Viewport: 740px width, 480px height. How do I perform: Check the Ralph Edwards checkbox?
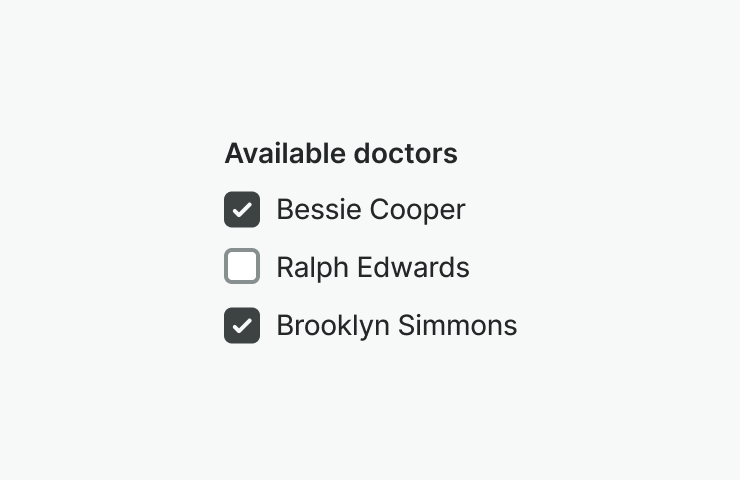242,267
